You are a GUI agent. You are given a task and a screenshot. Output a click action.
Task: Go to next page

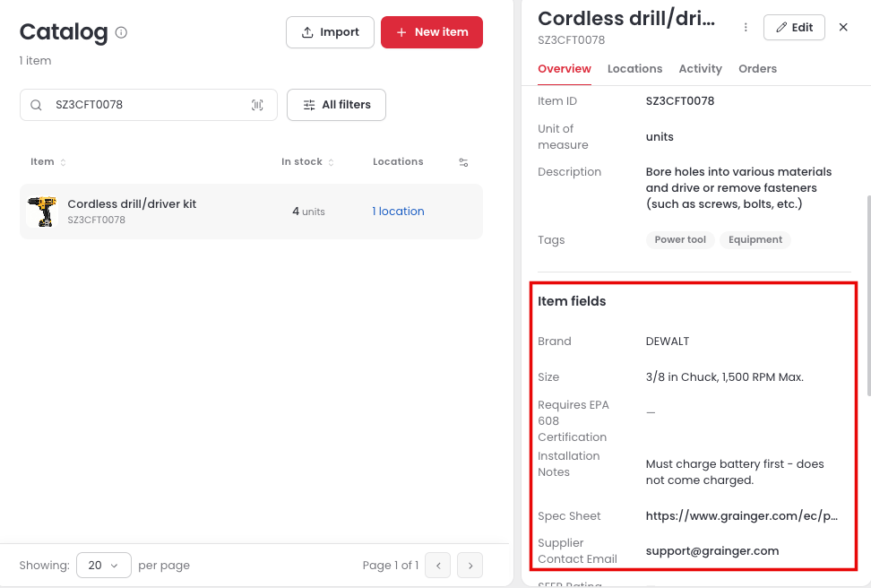tap(470, 566)
